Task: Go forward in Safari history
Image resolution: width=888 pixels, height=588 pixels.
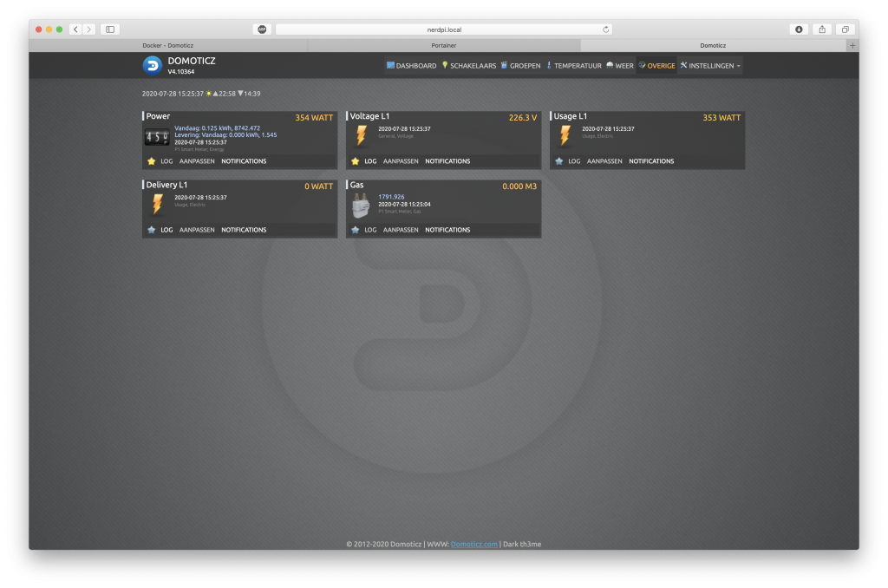Action: point(89,29)
